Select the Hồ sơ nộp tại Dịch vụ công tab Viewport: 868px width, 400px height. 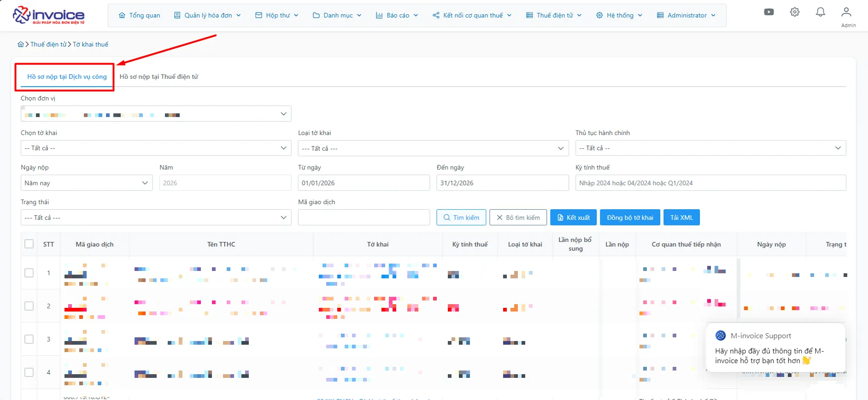coord(67,76)
